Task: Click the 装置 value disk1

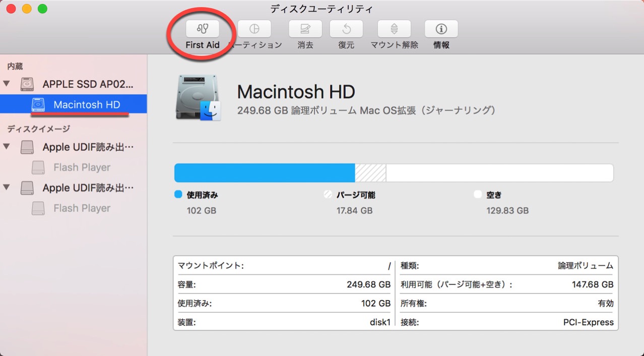Action: (380, 322)
